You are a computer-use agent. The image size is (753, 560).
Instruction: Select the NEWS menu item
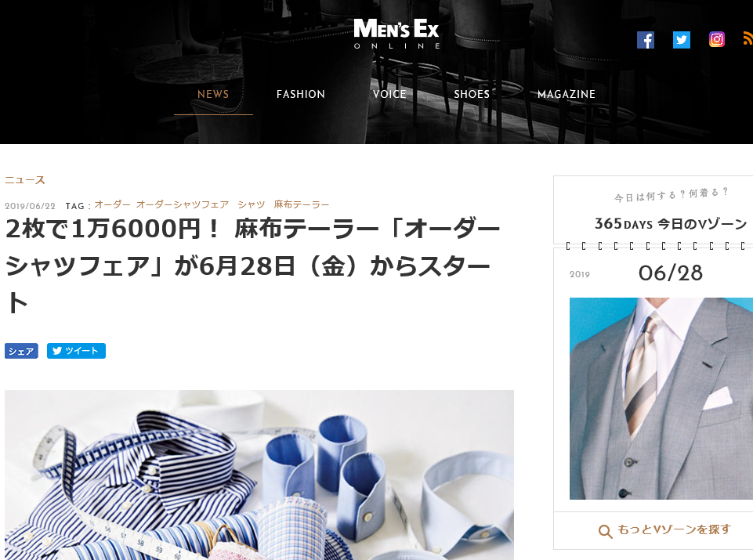[x=213, y=94]
